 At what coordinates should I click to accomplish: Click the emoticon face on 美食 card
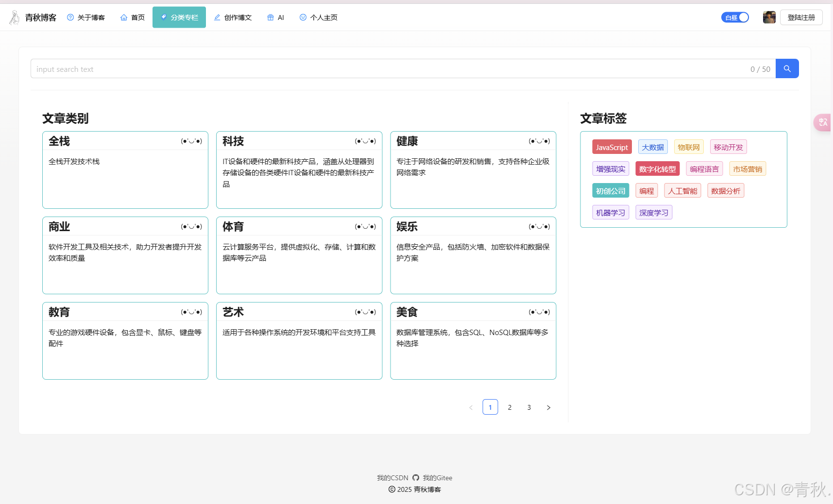coord(539,312)
